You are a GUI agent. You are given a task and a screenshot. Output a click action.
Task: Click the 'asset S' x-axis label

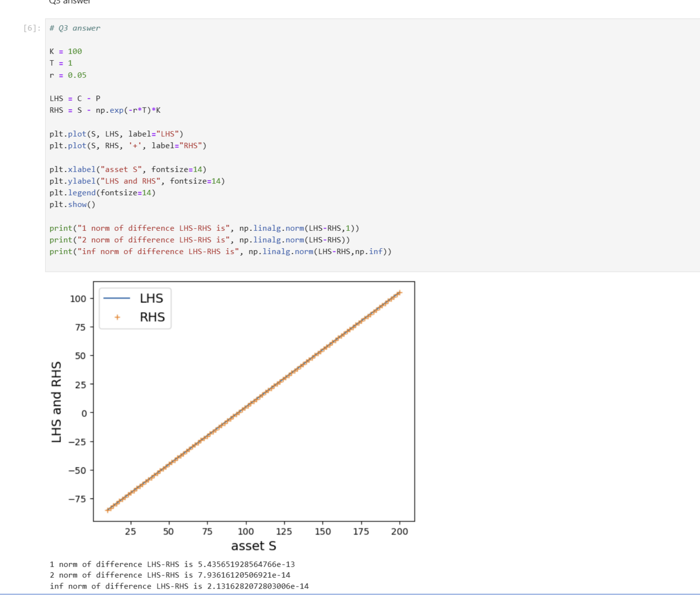pos(253,546)
